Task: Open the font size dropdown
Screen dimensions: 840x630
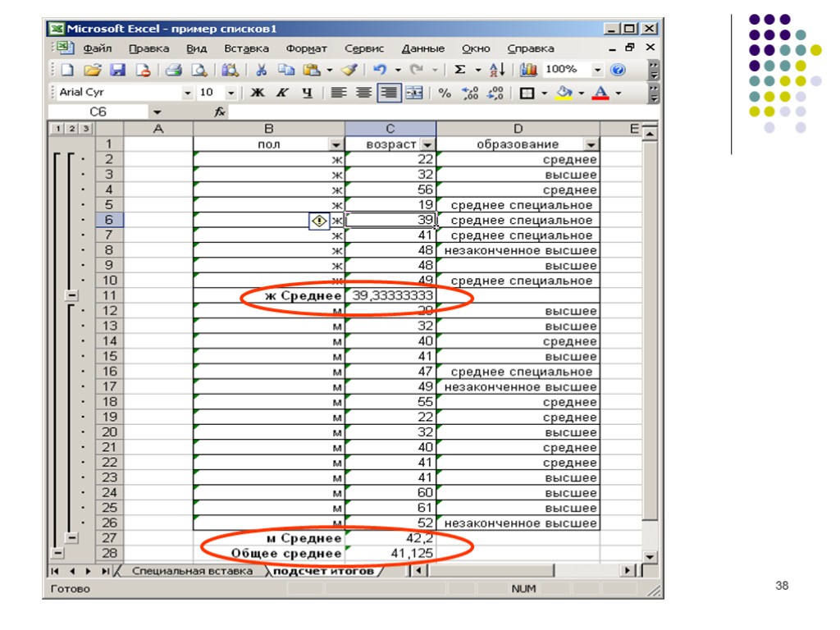Action: click(x=231, y=93)
